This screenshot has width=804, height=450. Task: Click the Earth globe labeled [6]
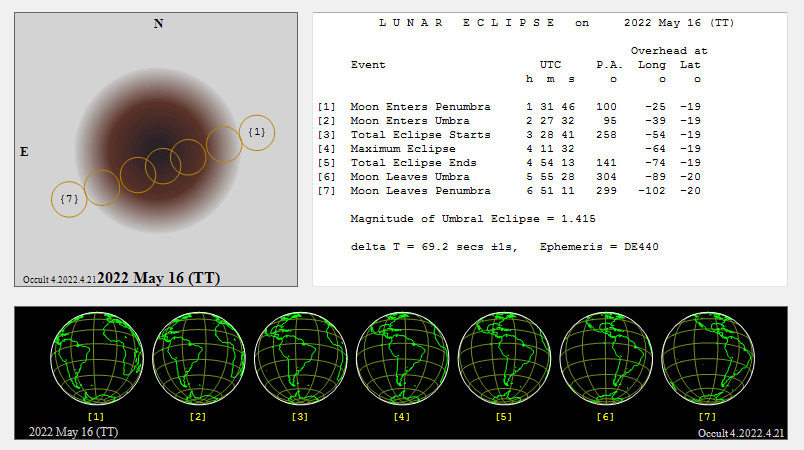(x=606, y=358)
